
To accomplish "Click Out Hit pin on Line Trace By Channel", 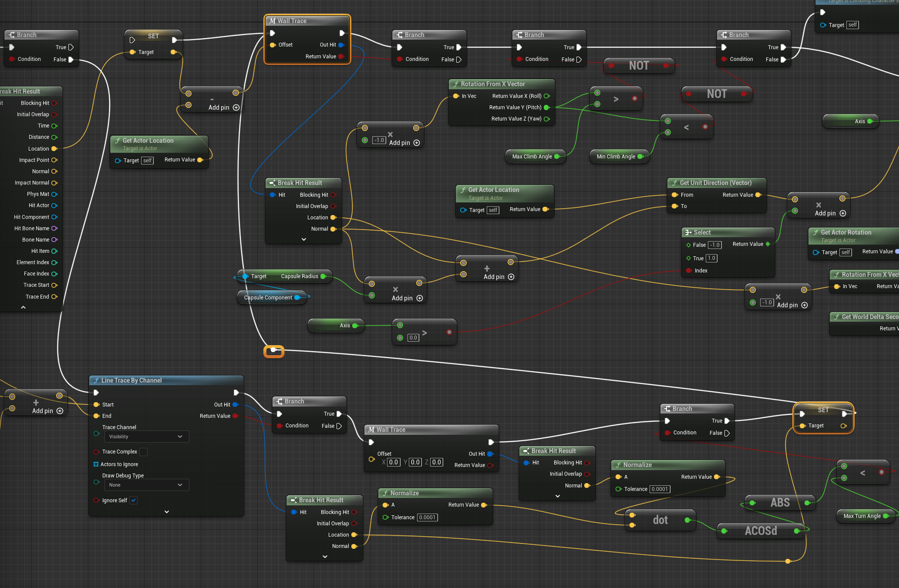I will pos(235,405).
